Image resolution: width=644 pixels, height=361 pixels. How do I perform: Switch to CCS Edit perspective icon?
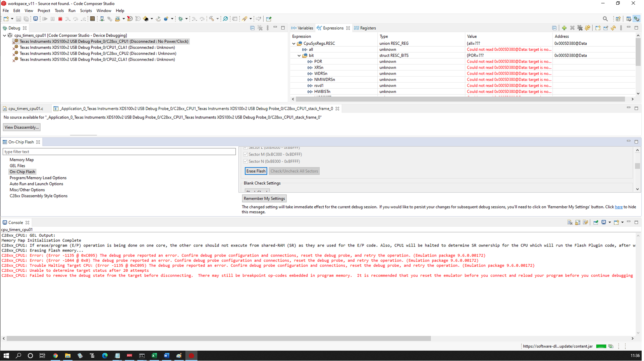point(629,19)
